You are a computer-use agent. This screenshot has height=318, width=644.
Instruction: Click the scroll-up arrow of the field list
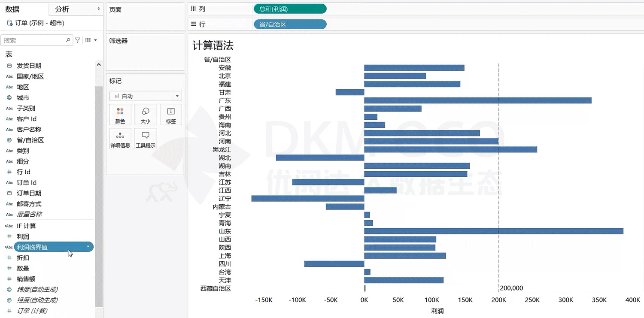(99, 65)
